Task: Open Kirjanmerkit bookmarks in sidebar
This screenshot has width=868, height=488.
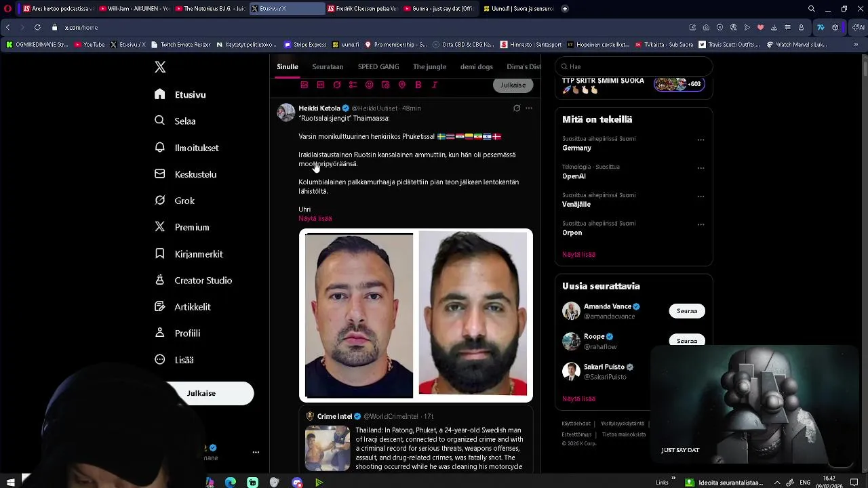Action: 189,253
